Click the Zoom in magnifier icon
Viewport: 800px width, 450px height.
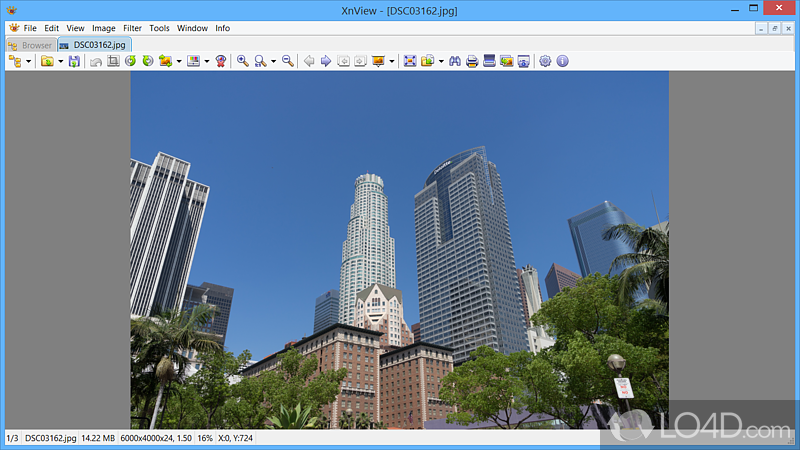[x=242, y=61]
